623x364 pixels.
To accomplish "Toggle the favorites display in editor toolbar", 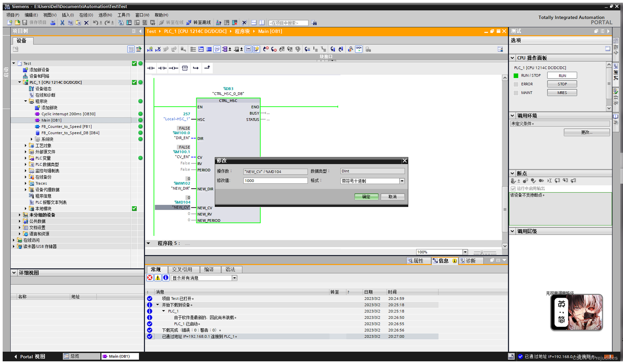I will click(x=256, y=49).
